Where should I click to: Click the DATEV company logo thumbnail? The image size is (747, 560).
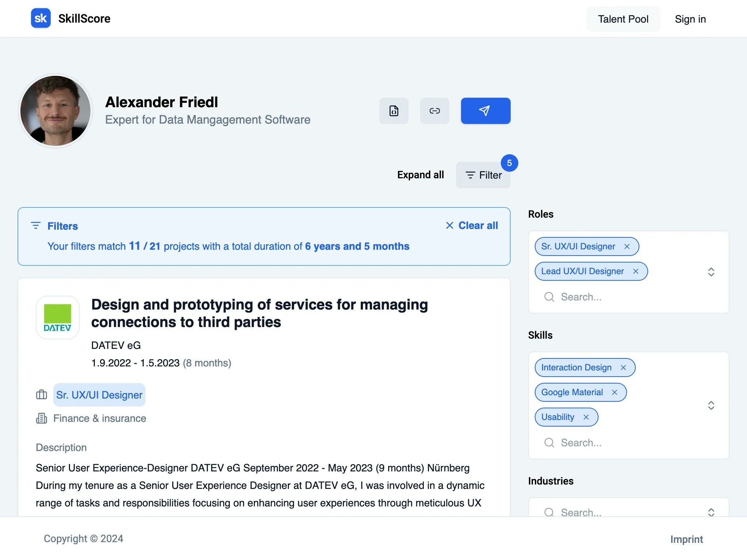(58, 318)
